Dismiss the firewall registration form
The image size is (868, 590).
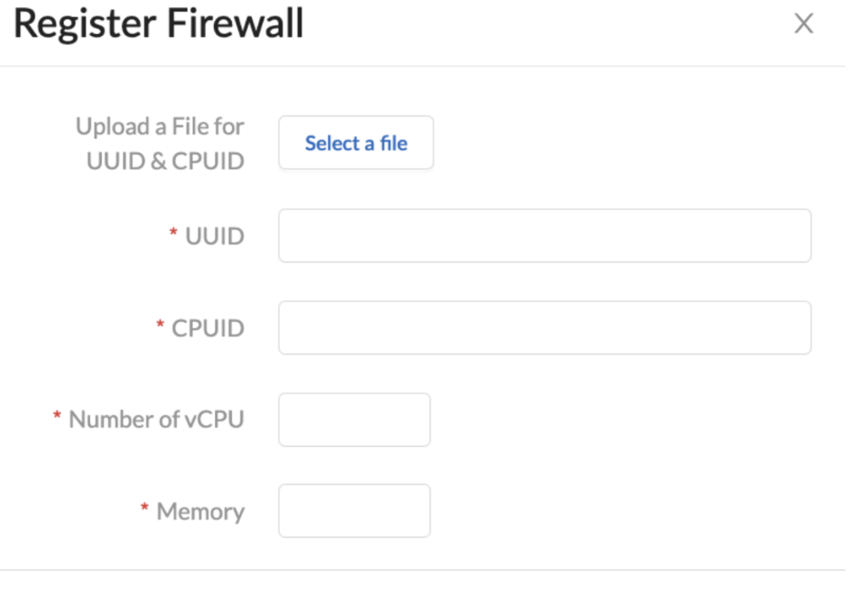803,23
